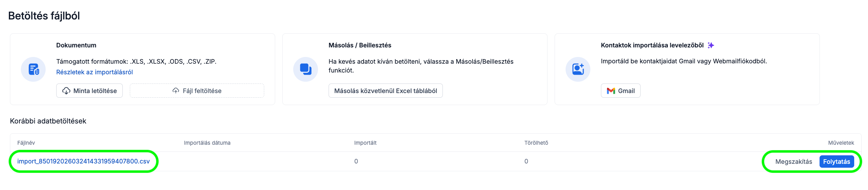Click Másolás közvetlenül Excel táblából button
The width and height of the screenshot is (868, 190).
coord(386,91)
